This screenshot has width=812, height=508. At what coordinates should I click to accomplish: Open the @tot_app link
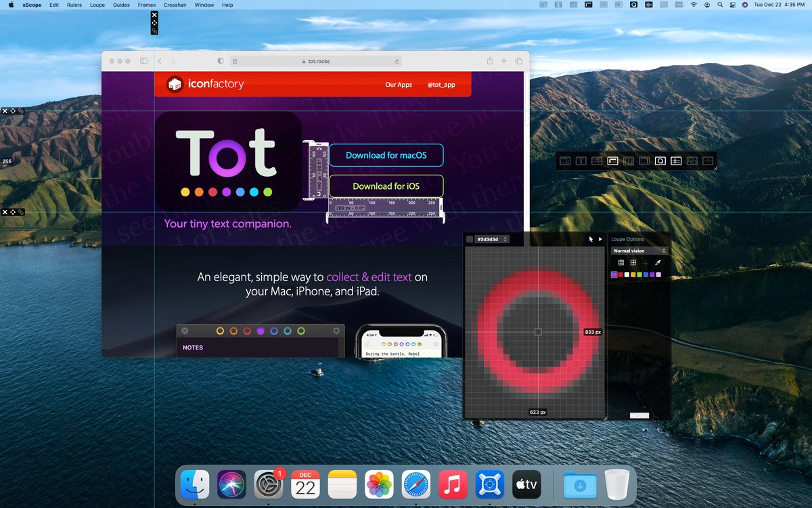point(441,85)
